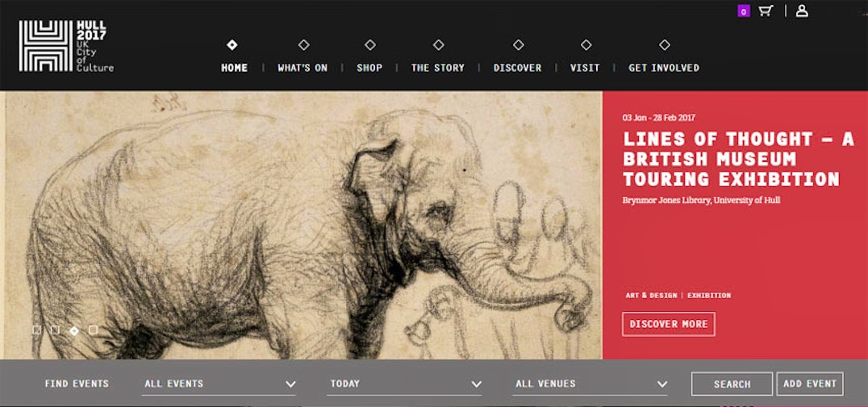Viewport: 868px width, 407px height.
Task: Click the diamond icon above Discover
Action: 518,45
